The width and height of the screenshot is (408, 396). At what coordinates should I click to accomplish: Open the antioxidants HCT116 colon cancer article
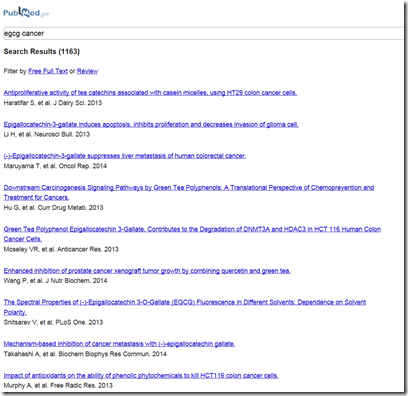141,375
